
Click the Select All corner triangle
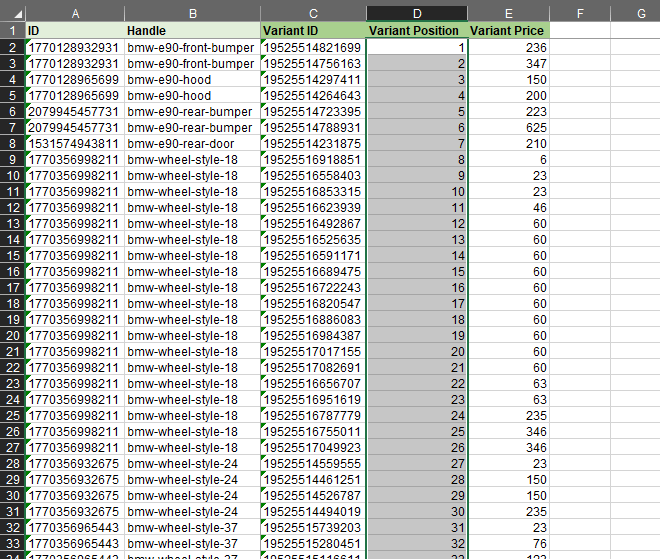(18, 14)
